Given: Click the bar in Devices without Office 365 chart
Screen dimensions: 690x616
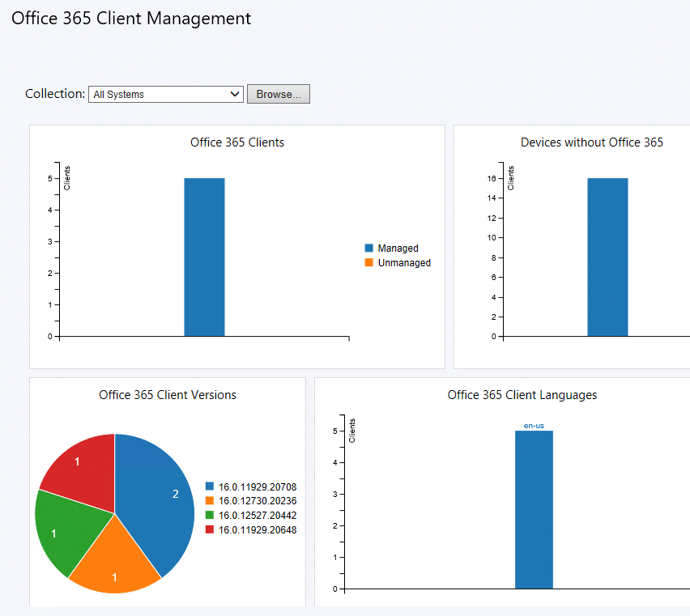Looking at the screenshot, I should [607, 257].
